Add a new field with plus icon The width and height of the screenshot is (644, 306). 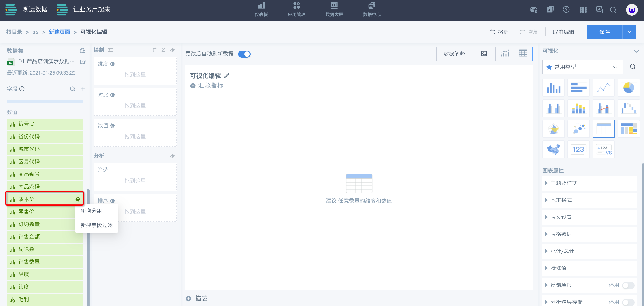tap(83, 89)
